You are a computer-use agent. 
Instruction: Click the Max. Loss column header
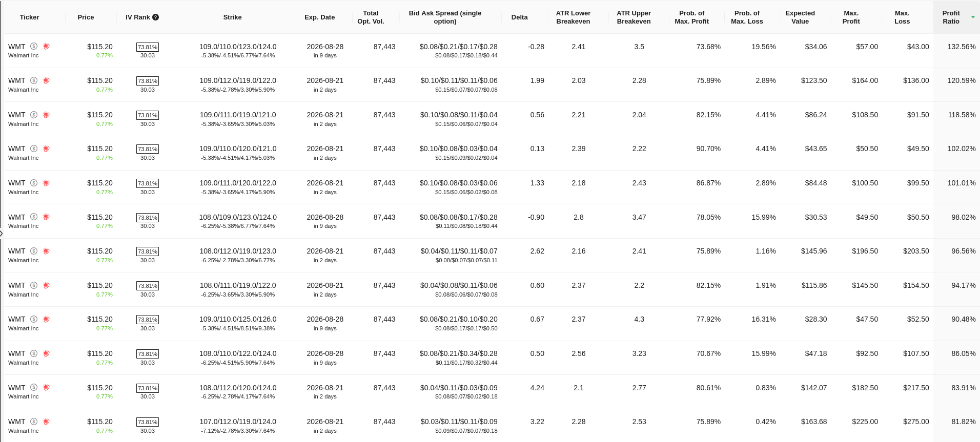coord(902,17)
